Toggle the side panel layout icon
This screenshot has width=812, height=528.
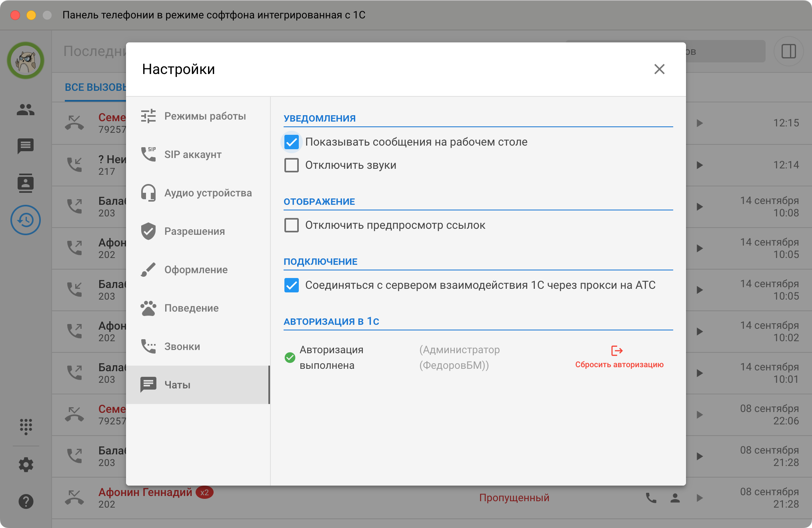click(788, 51)
